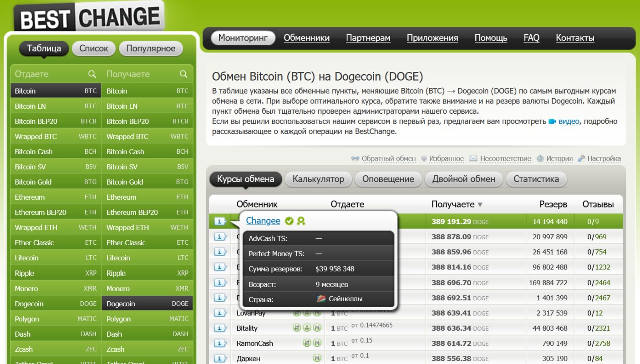Screen dimensions: 640x364
Task: Click the BestChange logo
Action: pyautogui.click(x=89, y=17)
